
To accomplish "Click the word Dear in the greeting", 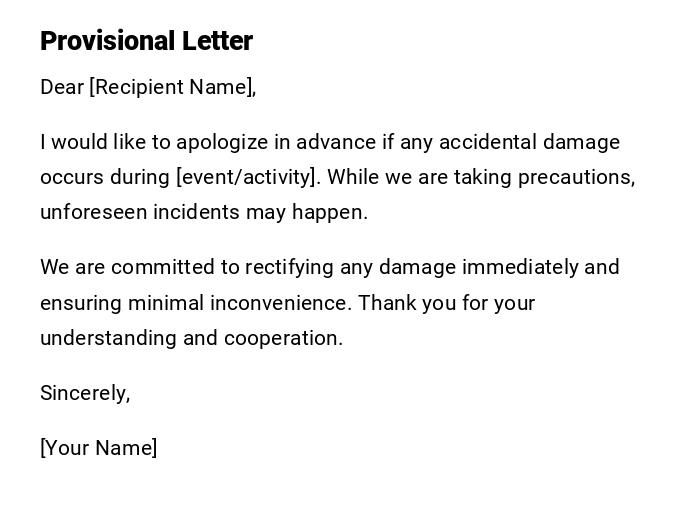I will [x=62, y=87].
